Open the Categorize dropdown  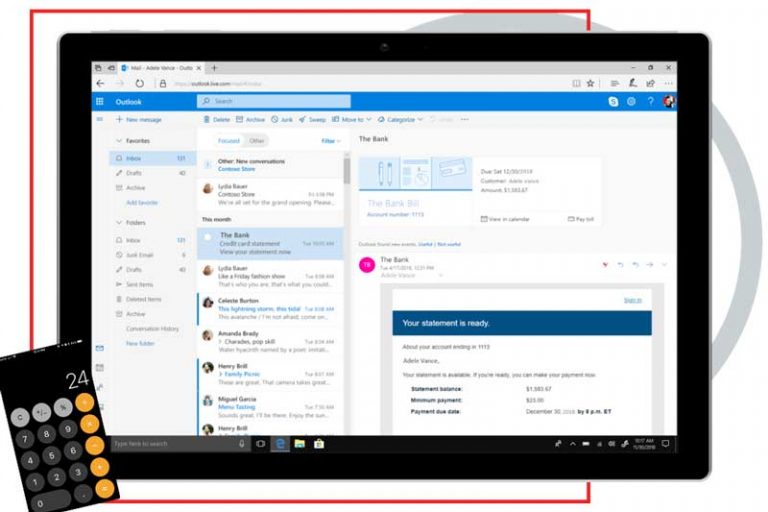[400, 120]
